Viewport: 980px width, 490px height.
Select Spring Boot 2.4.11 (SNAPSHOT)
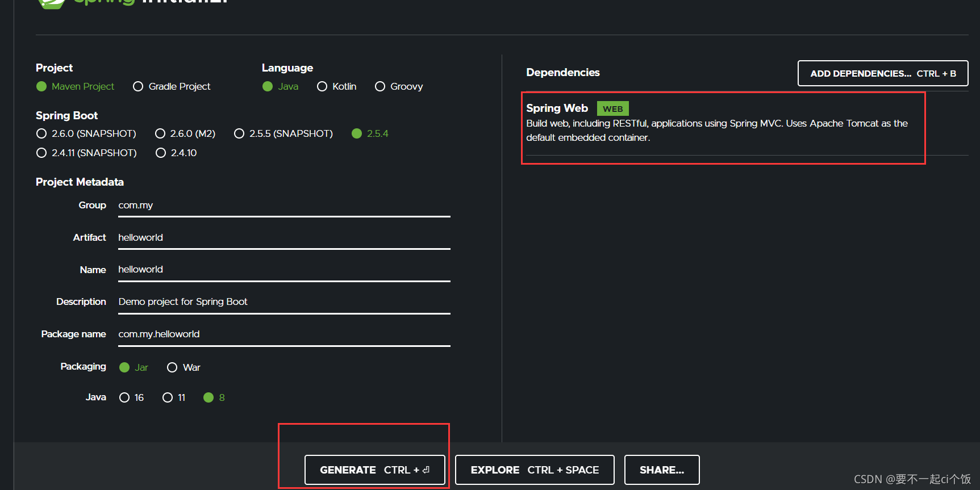coord(86,153)
